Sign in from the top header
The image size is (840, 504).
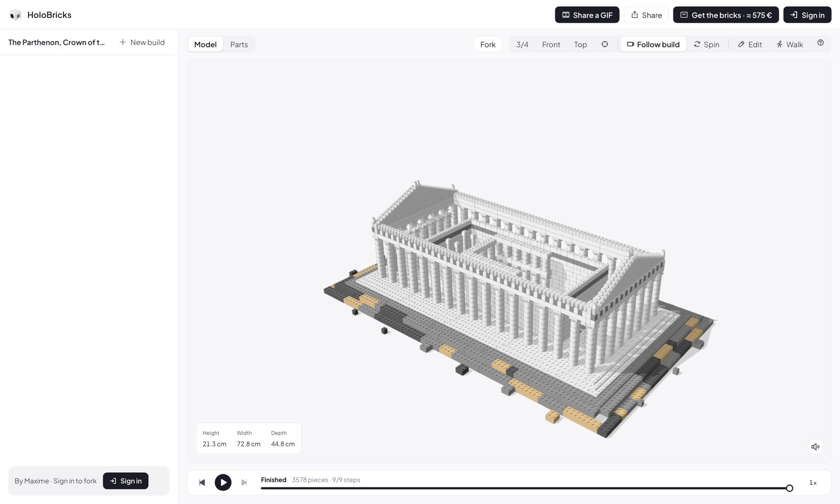click(x=807, y=15)
